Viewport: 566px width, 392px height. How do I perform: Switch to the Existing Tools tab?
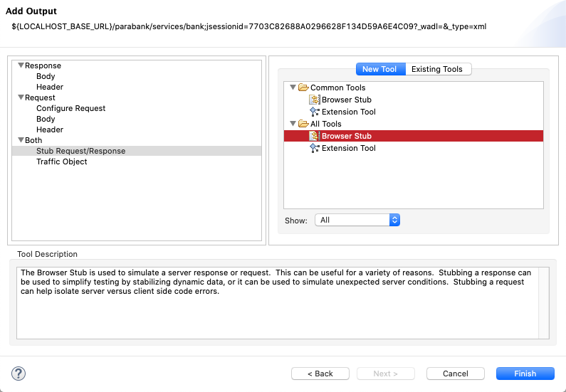(439, 69)
